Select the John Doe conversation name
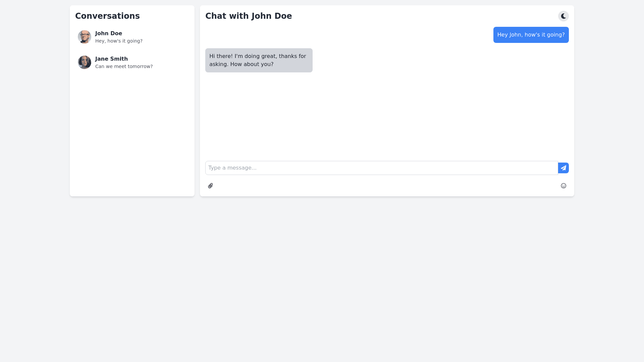 click(x=108, y=34)
